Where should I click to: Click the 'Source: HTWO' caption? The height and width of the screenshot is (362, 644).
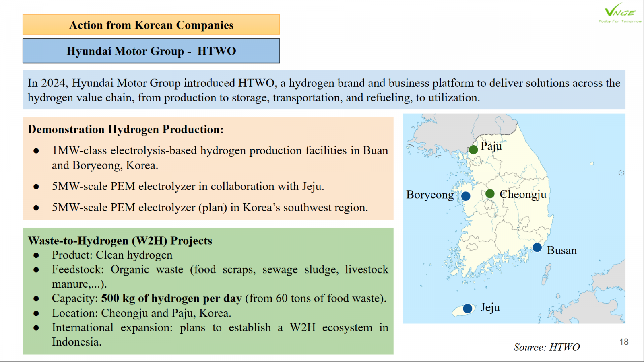click(x=547, y=347)
